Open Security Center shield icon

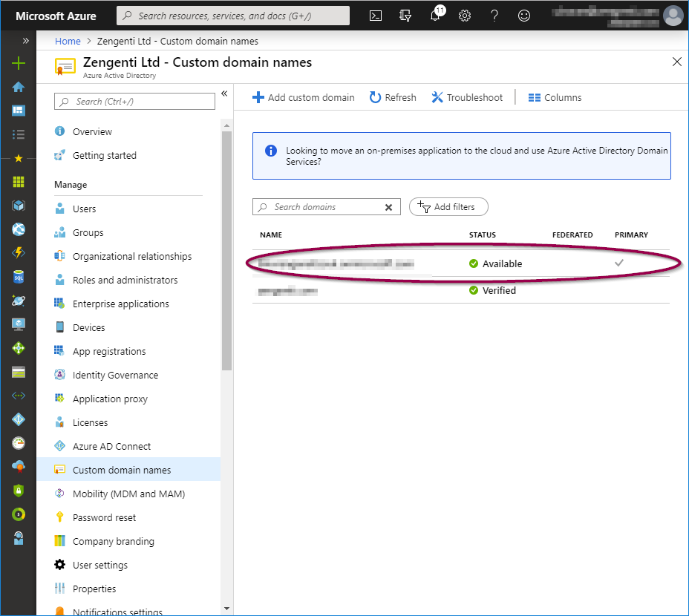pos(19,491)
